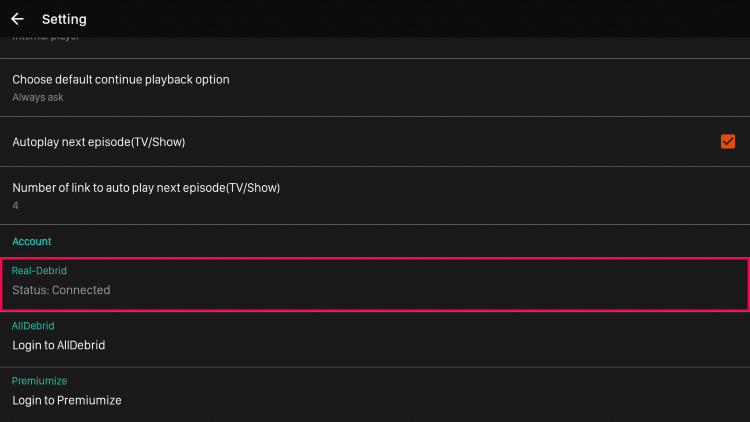Image resolution: width=750 pixels, height=422 pixels.
Task: Toggle the Autoplay next episode checkbox
Action: click(727, 142)
